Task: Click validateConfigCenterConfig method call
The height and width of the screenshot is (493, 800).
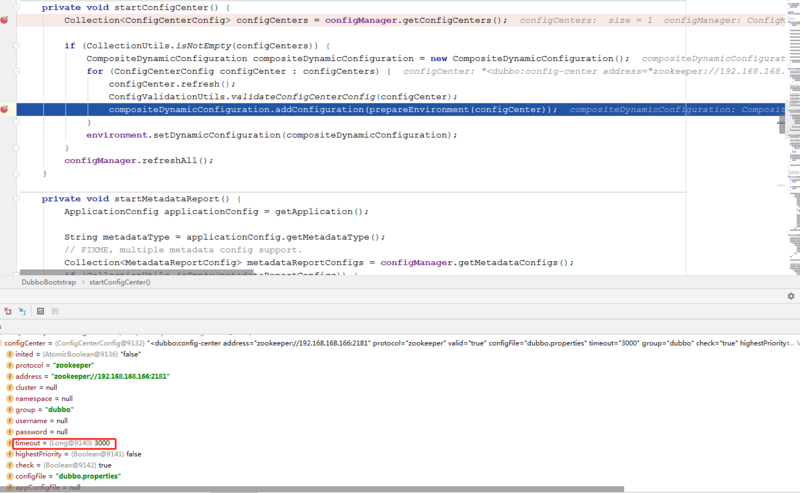Action: coord(303,97)
